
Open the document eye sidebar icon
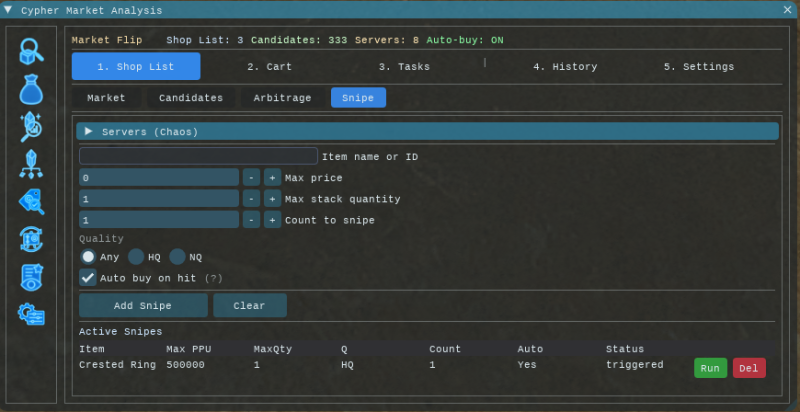(31, 276)
